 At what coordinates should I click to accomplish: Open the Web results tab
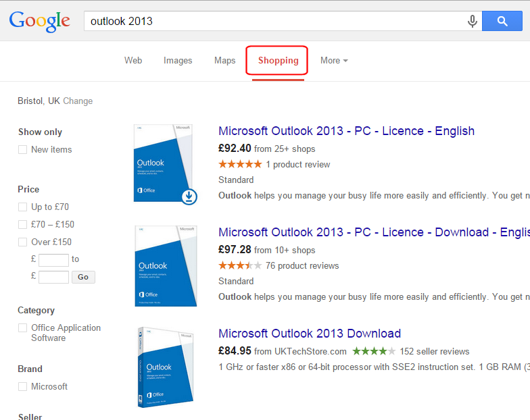(133, 61)
